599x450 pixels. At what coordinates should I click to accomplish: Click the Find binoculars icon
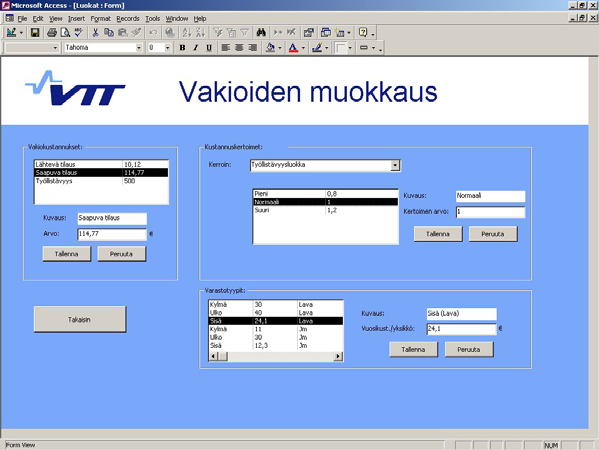(x=261, y=32)
